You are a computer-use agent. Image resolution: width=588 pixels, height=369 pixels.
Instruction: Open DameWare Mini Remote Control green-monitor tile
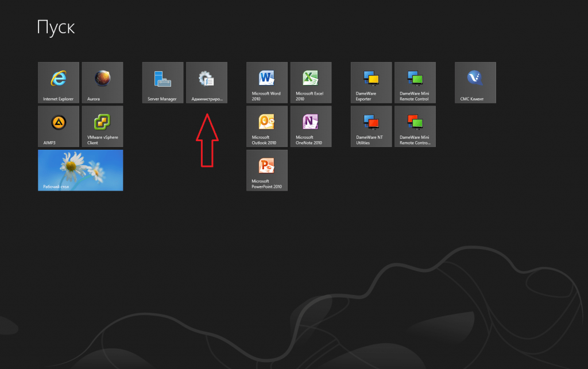coord(415,83)
